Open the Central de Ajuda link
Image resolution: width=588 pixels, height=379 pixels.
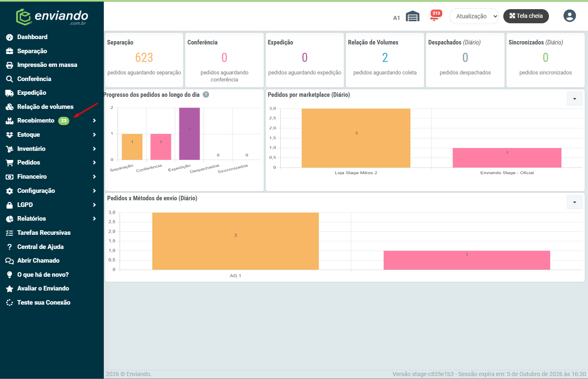40,247
